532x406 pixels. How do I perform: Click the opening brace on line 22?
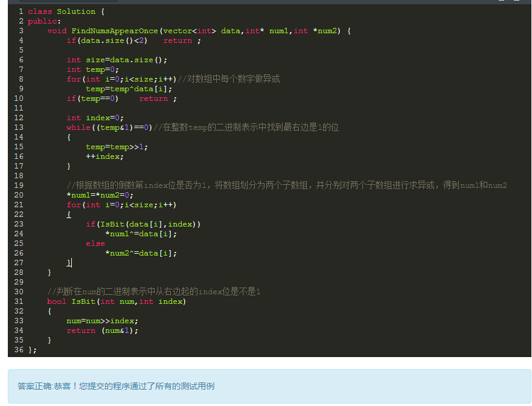69,214
